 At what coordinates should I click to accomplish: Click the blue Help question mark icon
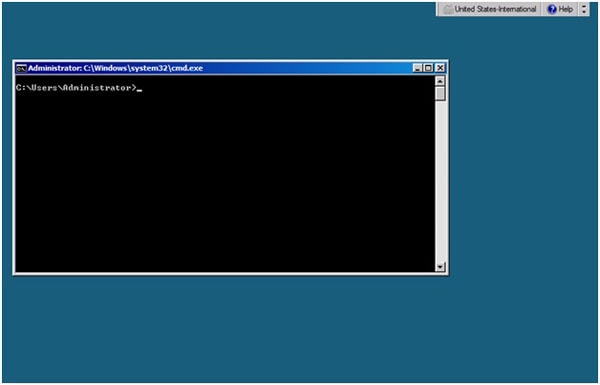coord(551,10)
